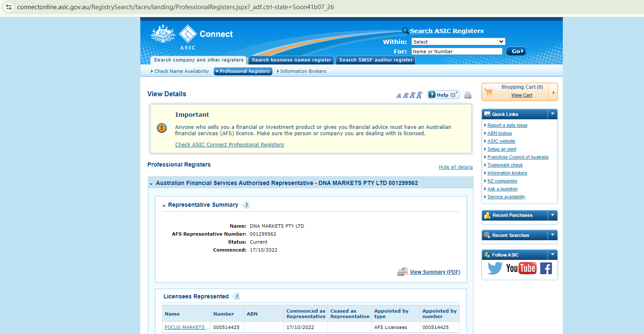Screen dimensions: 644x334
Task: Click Check ASIC Connect Professional Registers link
Action: (x=229, y=145)
